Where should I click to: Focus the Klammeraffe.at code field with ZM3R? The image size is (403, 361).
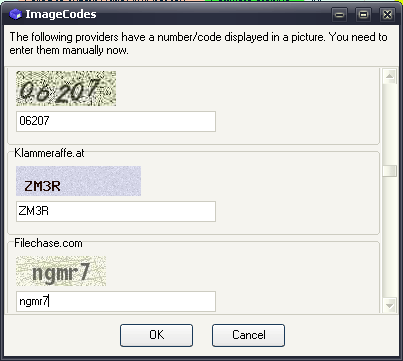click(116, 211)
